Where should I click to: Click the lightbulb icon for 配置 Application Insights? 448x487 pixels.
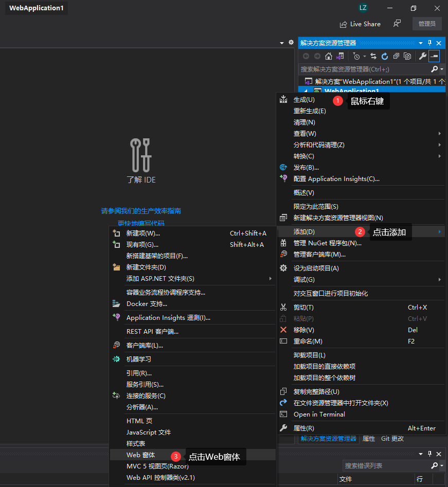click(283, 178)
